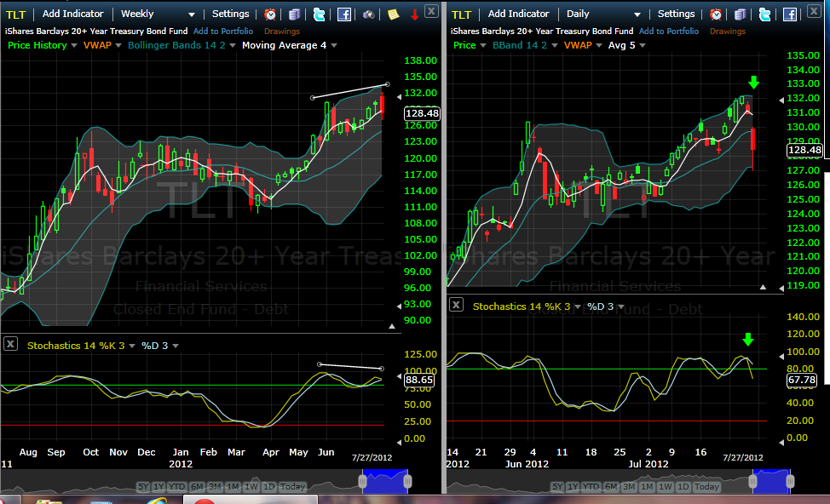Image resolution: width=830 pixels, height=504 pixels.
Task: Open Drawings on Daily chart
Action: tap(727, 31)
